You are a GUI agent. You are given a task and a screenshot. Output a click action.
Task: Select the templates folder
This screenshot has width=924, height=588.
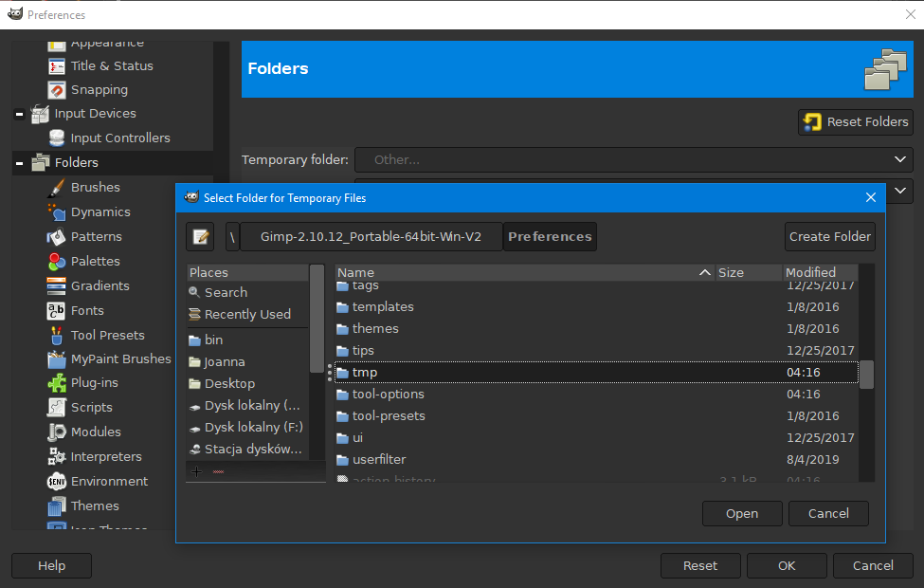coord(596,307)
